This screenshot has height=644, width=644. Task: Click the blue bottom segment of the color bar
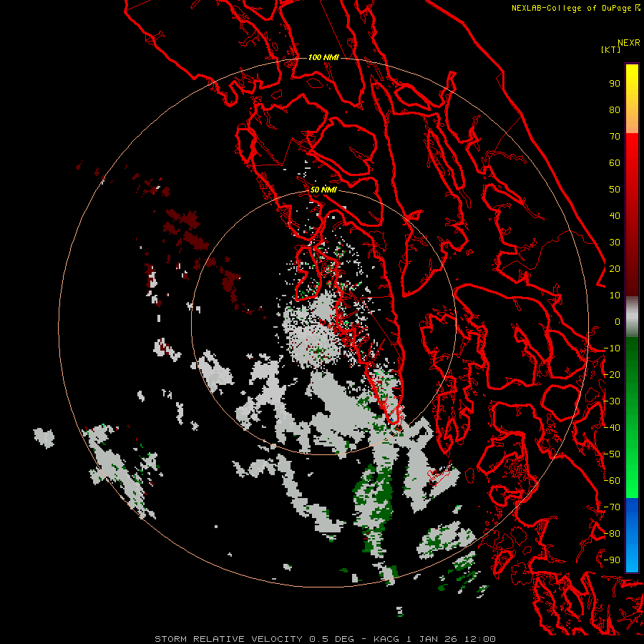pos(632,535)
